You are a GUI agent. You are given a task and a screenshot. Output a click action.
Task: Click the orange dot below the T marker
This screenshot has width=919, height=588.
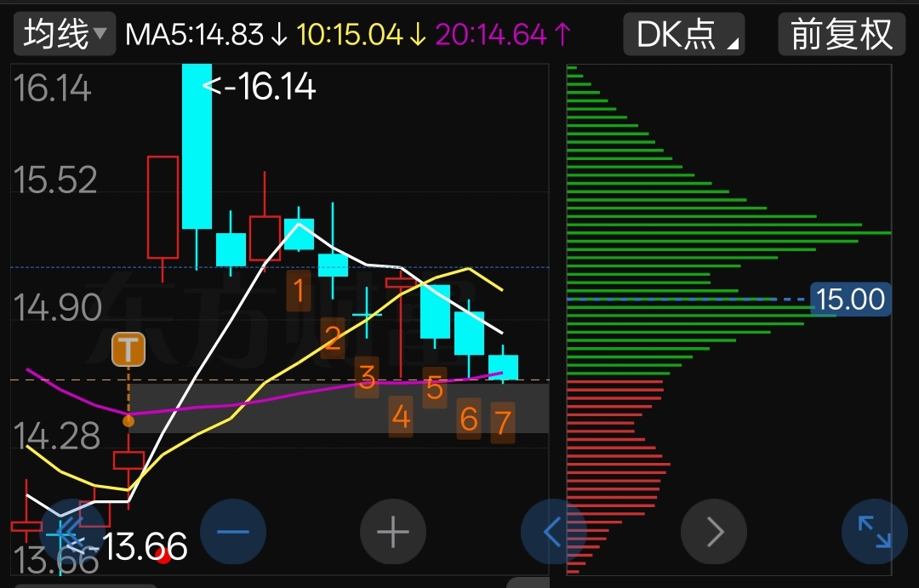click(x=128, y=421)
